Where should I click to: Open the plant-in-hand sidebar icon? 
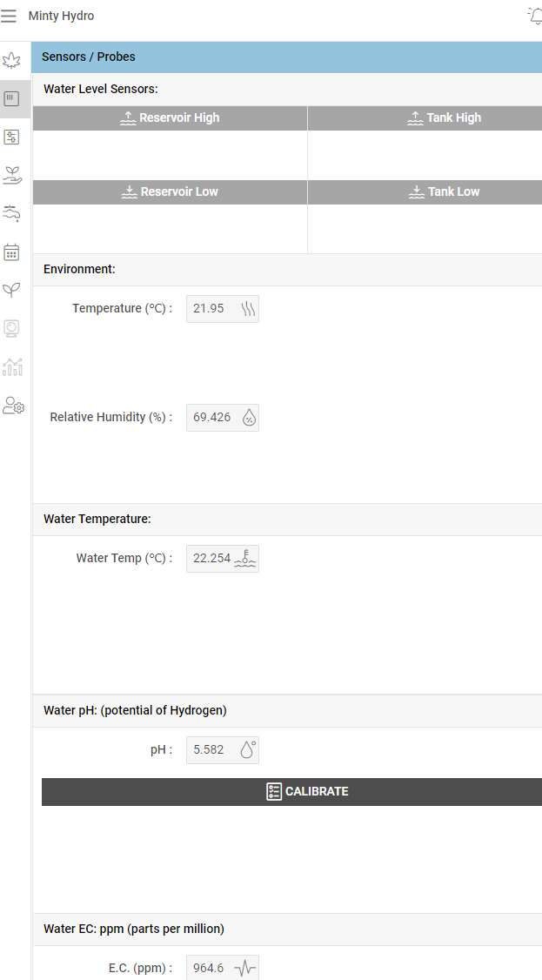[12, 175]
